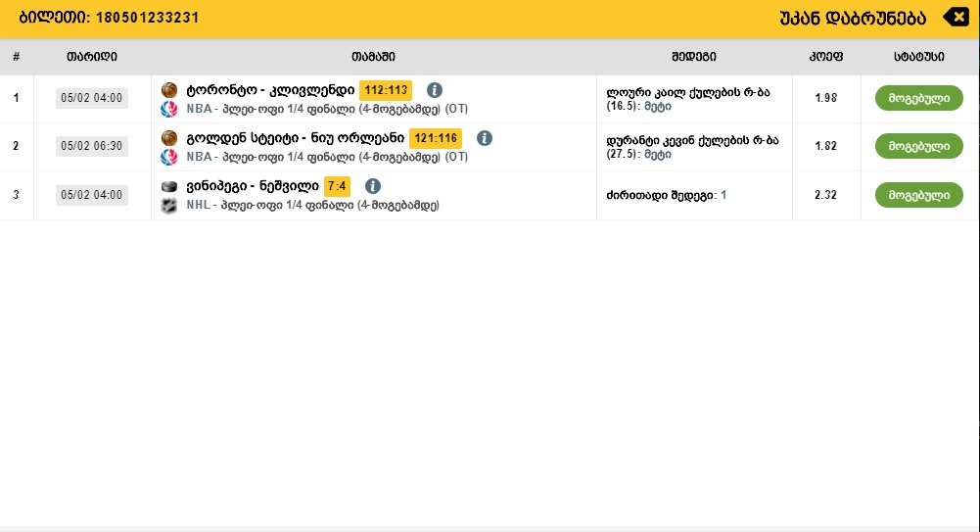This screenshot has height=532, width=980.
Task: Click match title გოლდენ სტეიტი - ნიუ ორლეანი
Action: [x=296, y=138]
